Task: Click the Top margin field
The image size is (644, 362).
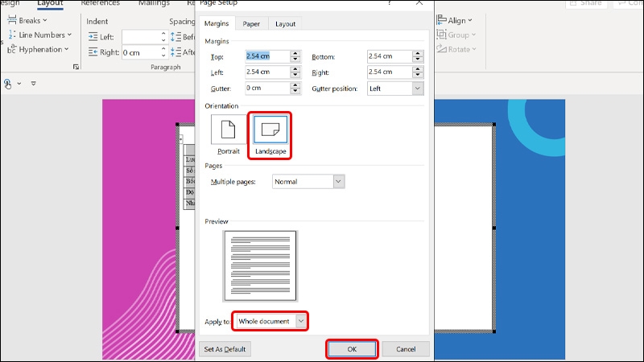Action: [268, 56]
